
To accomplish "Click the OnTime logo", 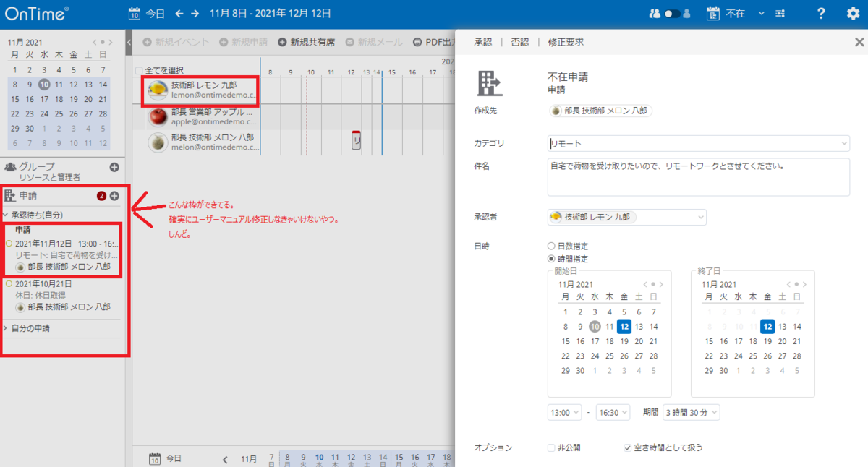I will point(35,12).
